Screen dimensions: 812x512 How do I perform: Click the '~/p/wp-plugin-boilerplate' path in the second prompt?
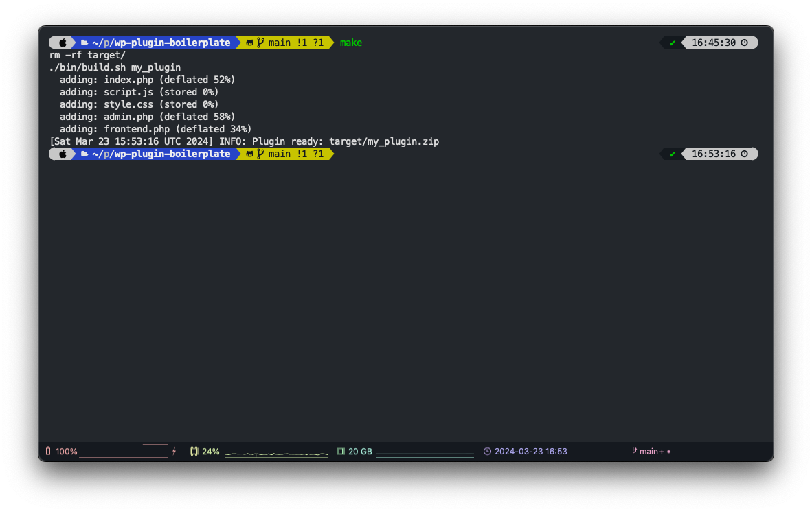pos(161,154)
